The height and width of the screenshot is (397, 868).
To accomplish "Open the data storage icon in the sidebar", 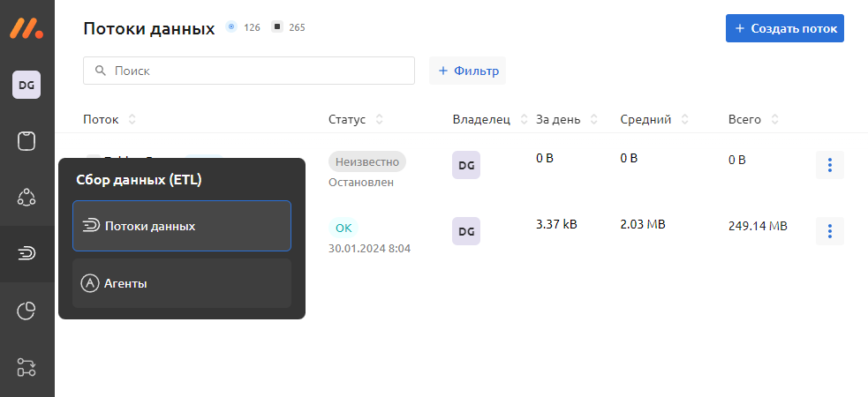I will (26, 141).
